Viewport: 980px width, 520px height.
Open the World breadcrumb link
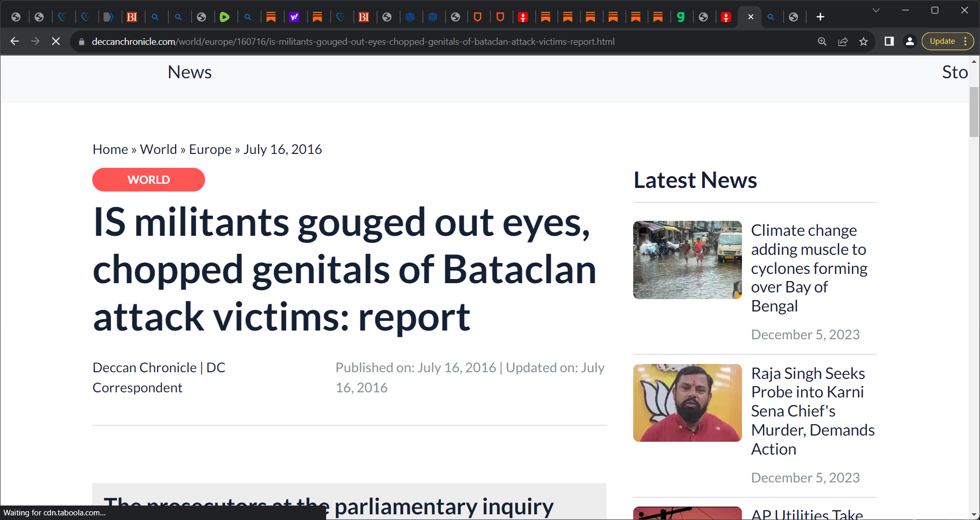coord(159,149)
